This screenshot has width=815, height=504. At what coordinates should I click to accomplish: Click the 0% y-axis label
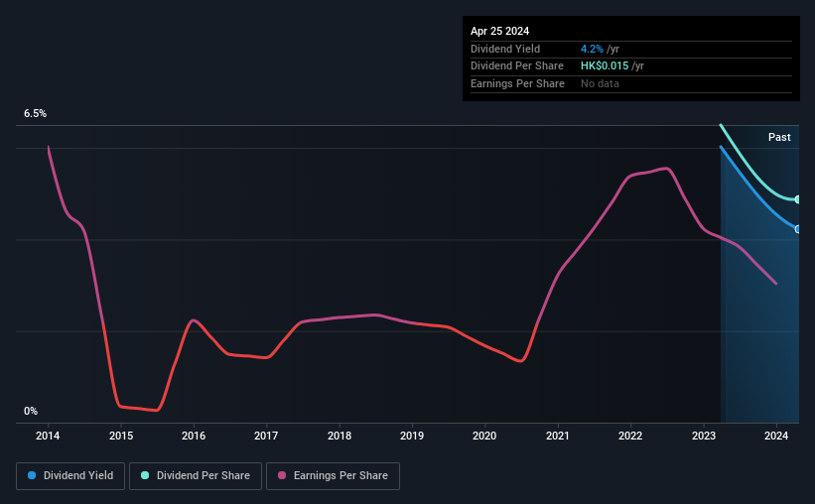(31, 411)
